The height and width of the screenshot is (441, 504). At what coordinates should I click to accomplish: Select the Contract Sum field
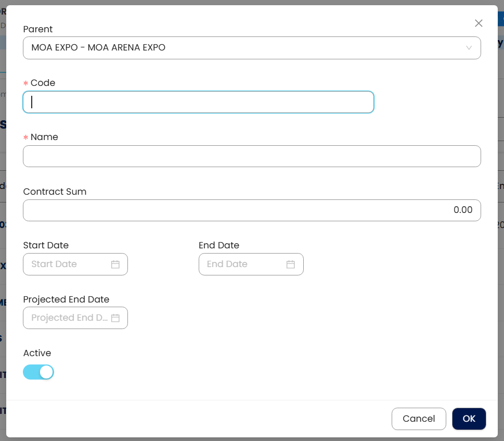point(252,210)
